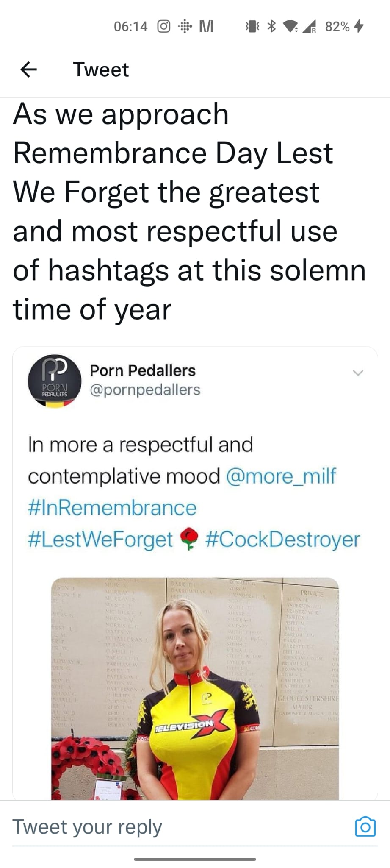The image size is (390, 868).
Task: Open the #InRemembrance hashtag
Action: click(112, 508)
